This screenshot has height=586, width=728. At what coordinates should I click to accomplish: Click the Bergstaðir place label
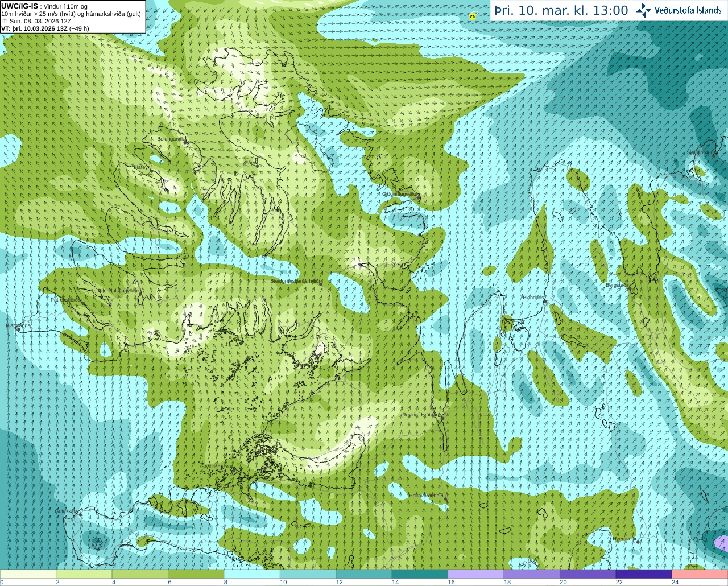click(x=618, y=285)
